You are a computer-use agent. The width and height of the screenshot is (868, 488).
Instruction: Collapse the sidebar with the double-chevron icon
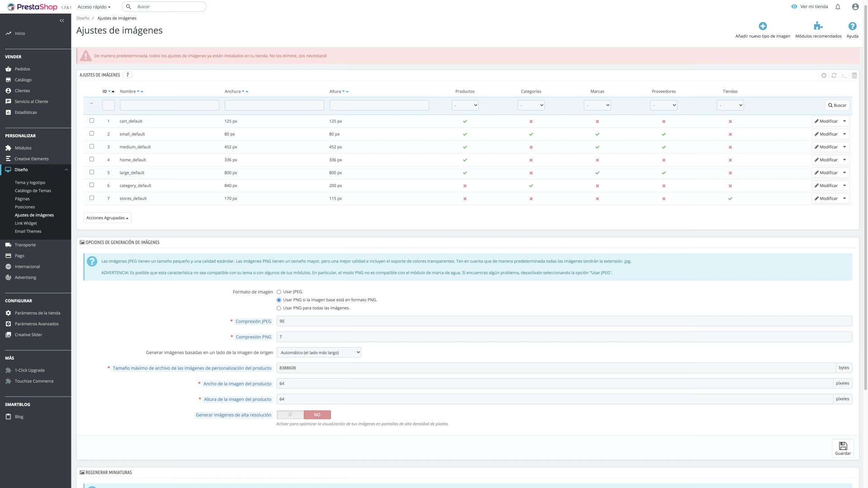click(62, 20)
